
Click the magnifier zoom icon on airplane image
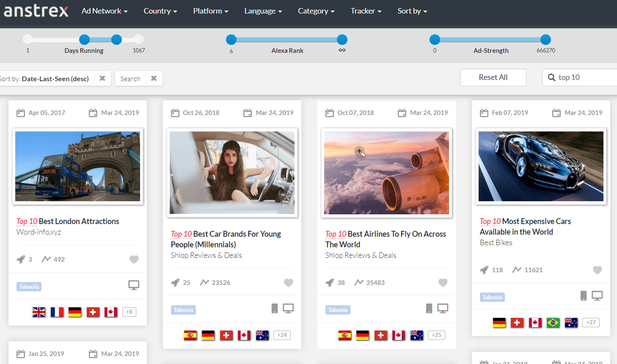360,151
